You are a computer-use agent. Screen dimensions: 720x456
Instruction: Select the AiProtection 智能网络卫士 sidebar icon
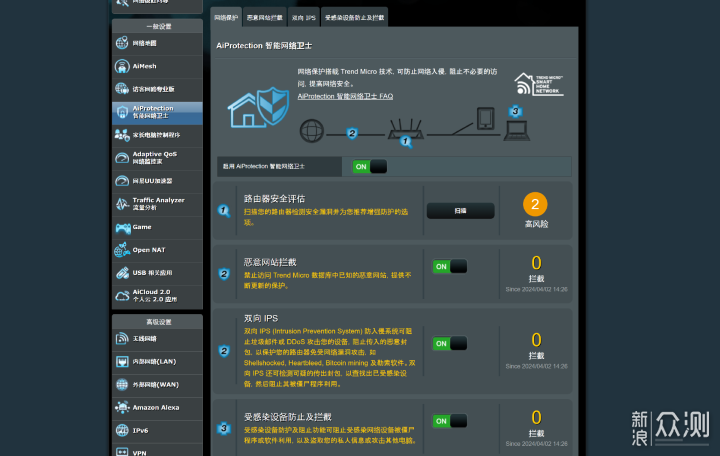click(122, 112)
